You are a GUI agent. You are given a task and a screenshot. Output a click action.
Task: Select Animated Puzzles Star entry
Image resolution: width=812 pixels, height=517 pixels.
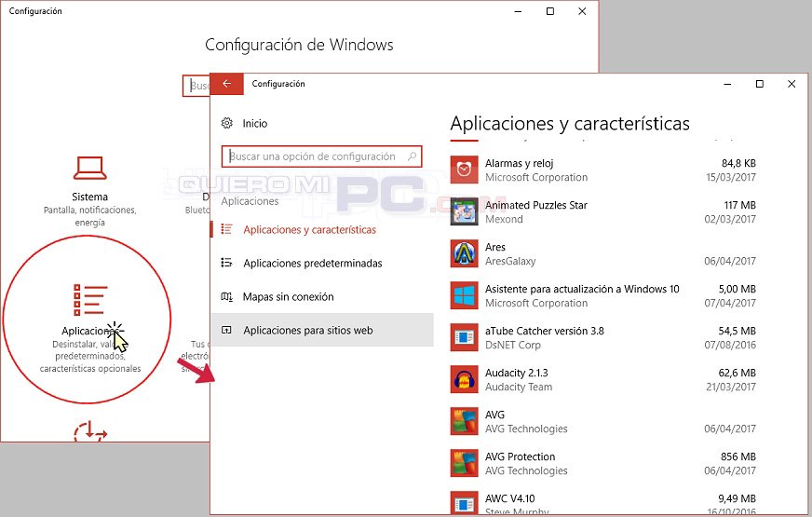pos(536,205)
